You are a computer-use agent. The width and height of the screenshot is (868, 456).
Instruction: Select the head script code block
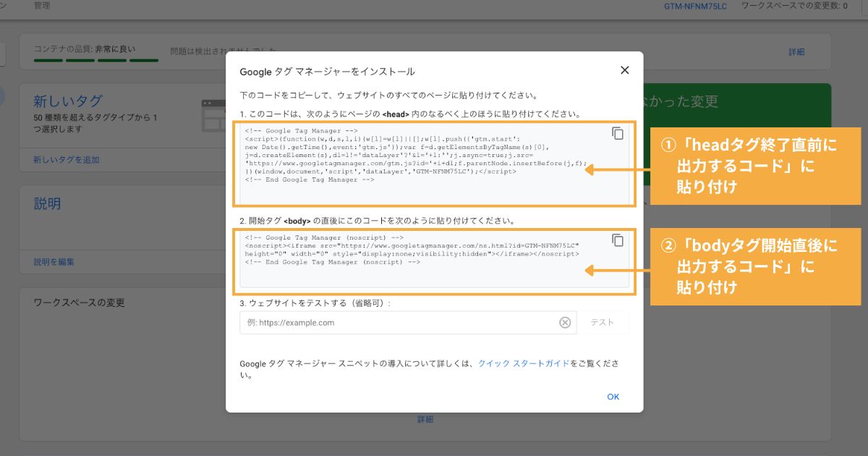(434, 164)
